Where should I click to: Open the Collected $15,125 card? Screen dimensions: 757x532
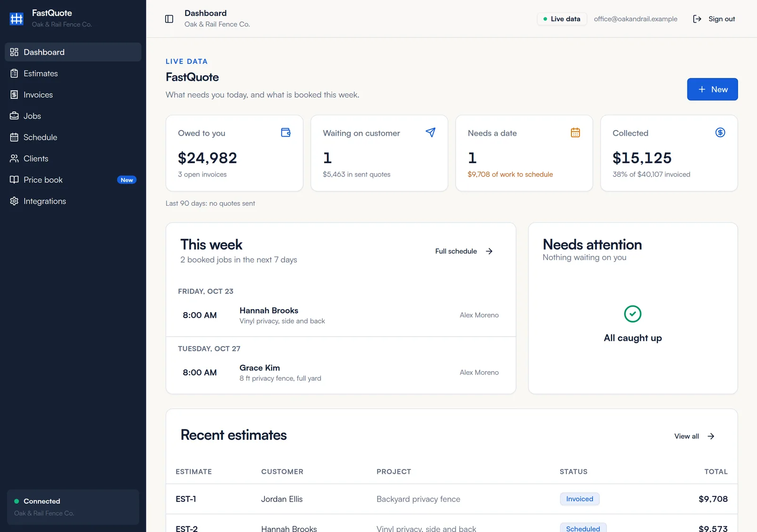tap(669, 153)
